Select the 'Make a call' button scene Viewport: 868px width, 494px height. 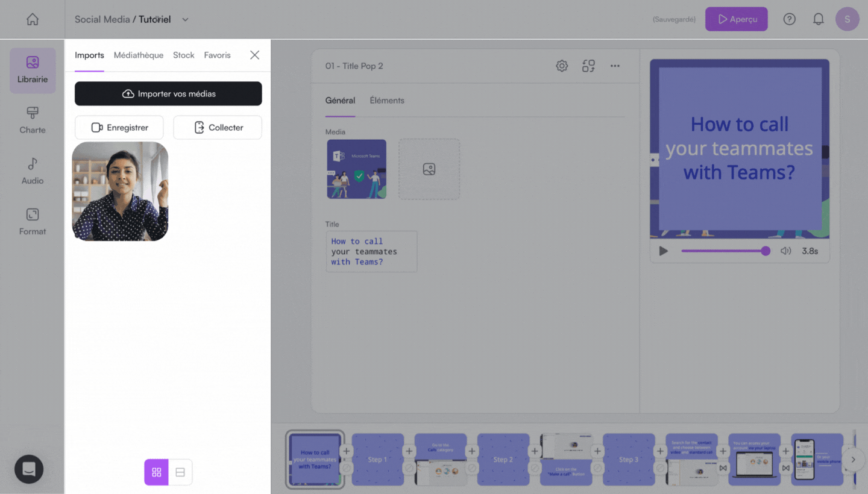tap(566, 459)
